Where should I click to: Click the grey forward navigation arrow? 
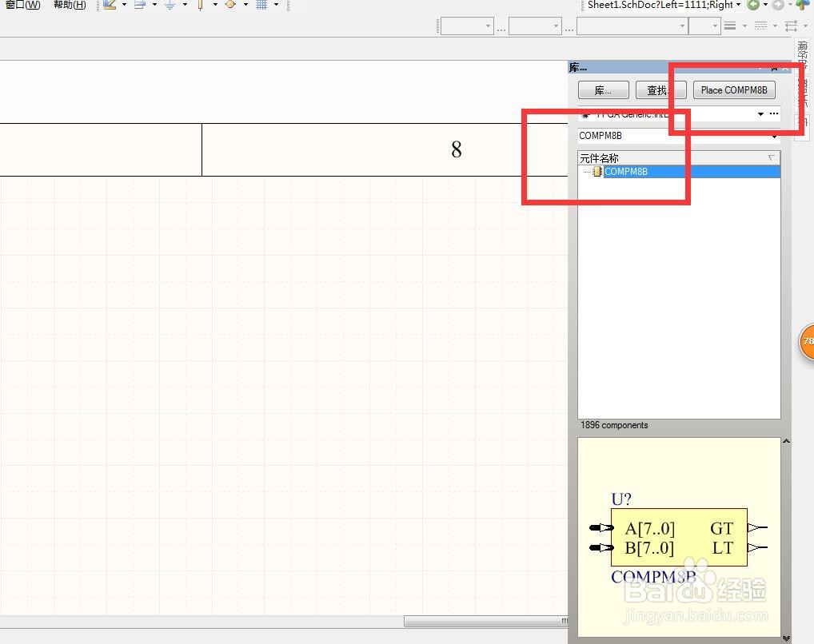tap(778, 5)
